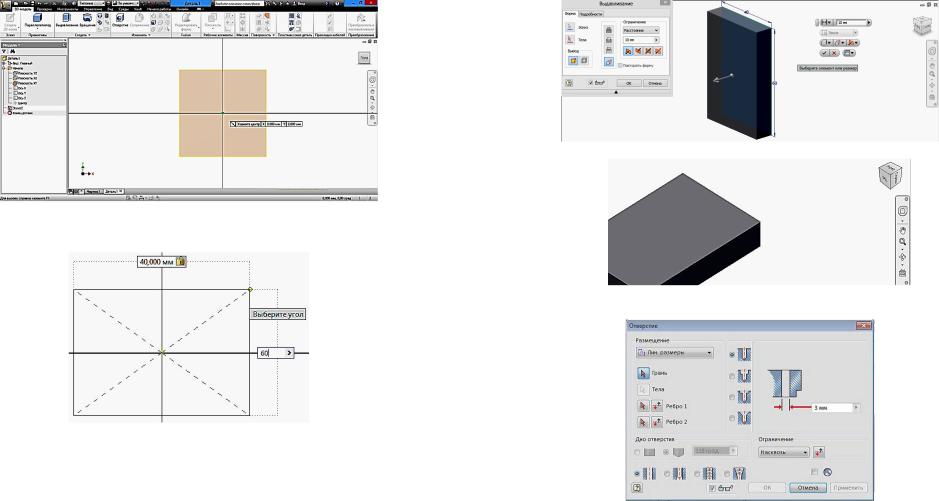The image size is (939, 501).
Task: Click the create 2D sketch ribbon icon
Action: point(10,20)
